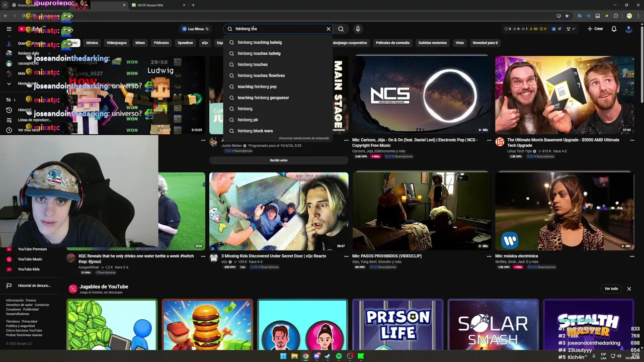This screenshot has height=362, width=644.
Task: Open options menu for PASOS PROHIBIDOS mix
Action: coord(489,256)
